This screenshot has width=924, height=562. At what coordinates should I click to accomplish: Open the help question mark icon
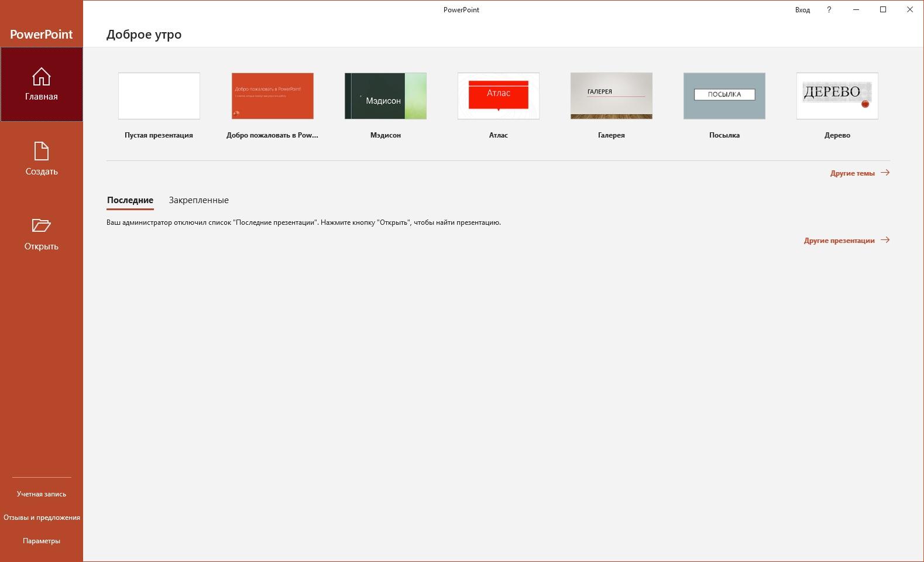point(829,10)
